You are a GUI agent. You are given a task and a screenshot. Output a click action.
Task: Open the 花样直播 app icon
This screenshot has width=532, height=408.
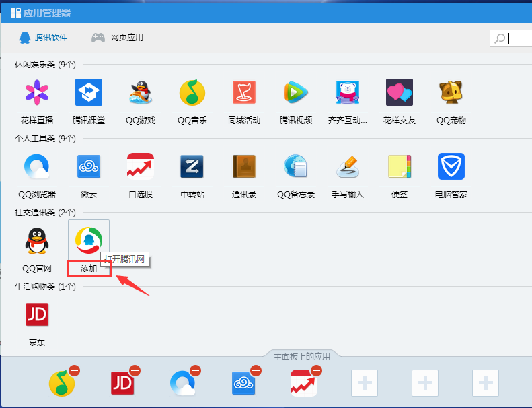(x=37, y=92)
